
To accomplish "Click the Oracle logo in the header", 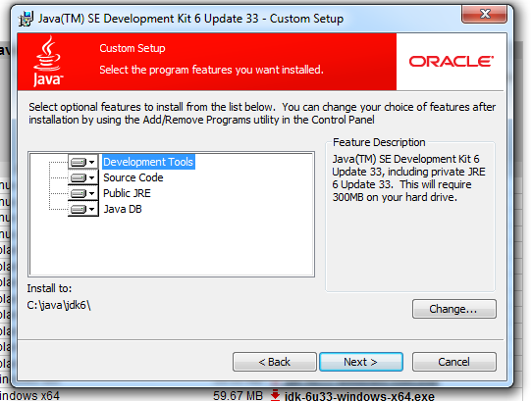I will click(451, 62).
